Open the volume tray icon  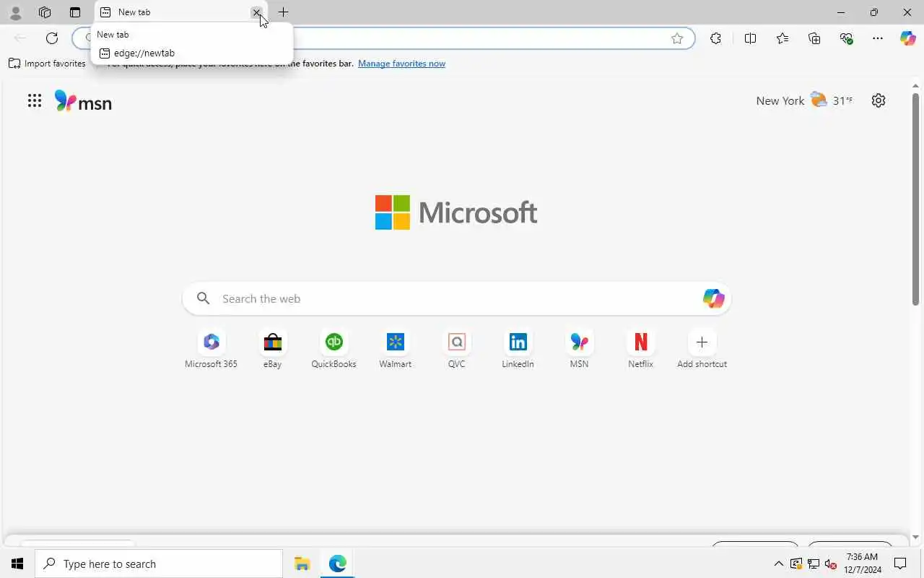pyautogui.click(x=830, y=564)
